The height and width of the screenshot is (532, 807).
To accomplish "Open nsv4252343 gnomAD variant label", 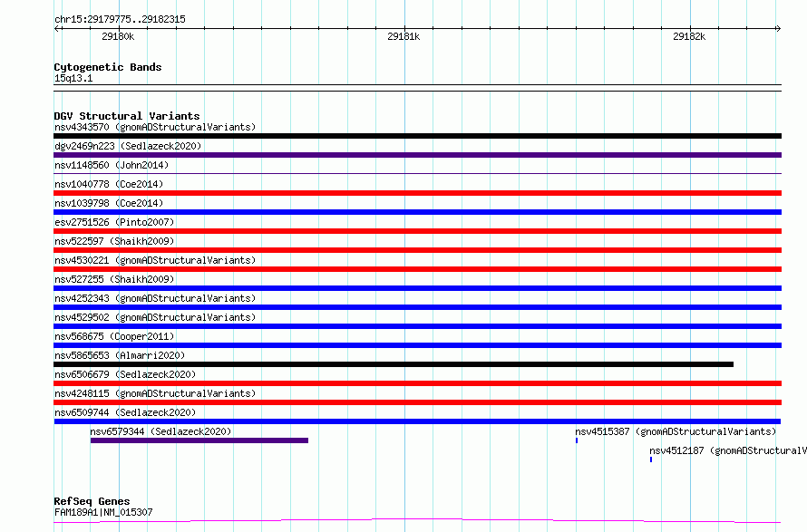I will (155, 298).
